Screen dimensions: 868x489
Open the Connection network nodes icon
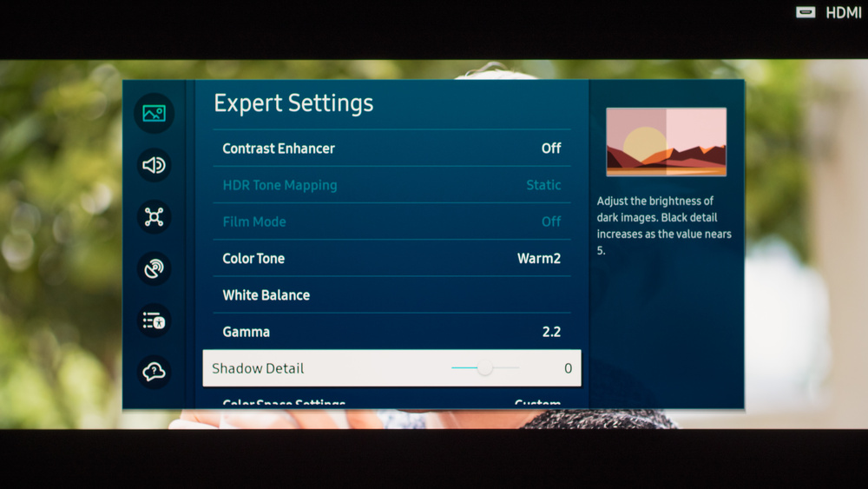pyautogui.click(x=154, y=216)
